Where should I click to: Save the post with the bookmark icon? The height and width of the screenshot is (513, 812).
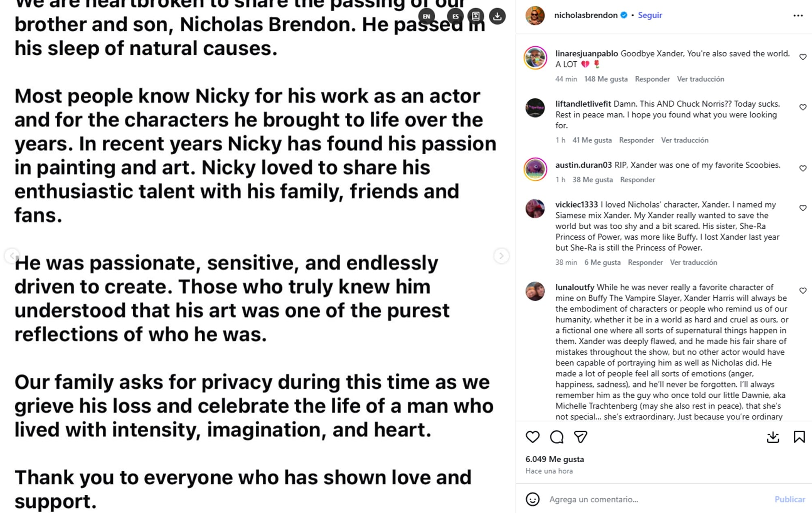pos(799,437)
